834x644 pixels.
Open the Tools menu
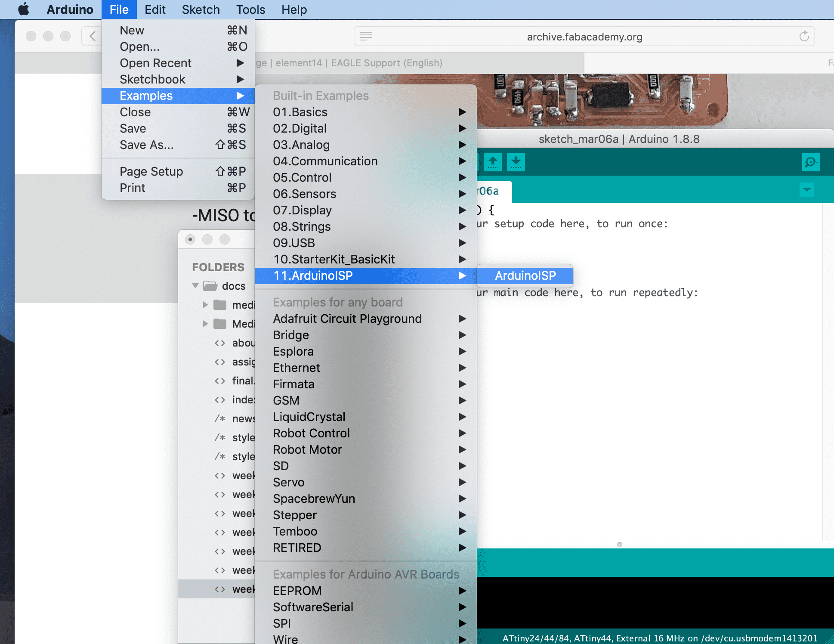point(250,9)
